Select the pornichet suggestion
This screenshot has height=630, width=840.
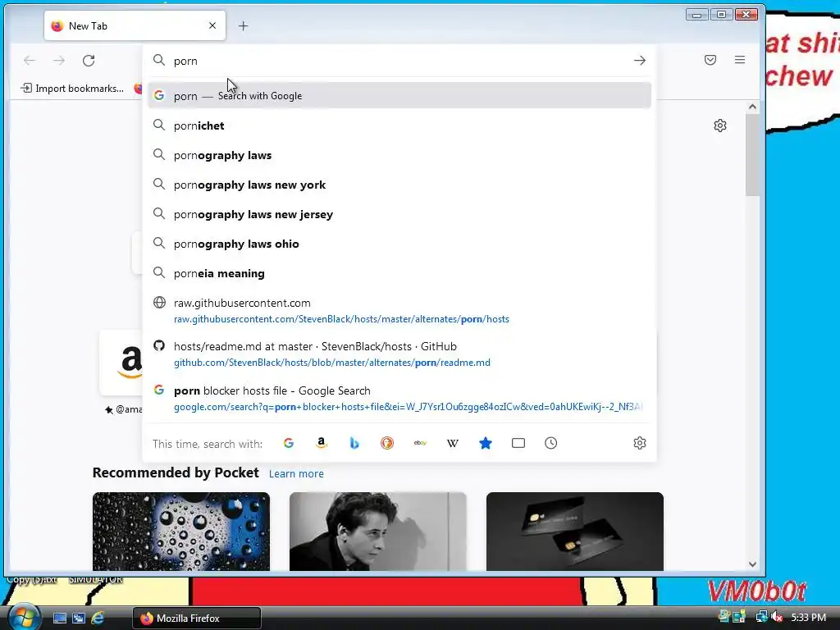pos(399,126)
